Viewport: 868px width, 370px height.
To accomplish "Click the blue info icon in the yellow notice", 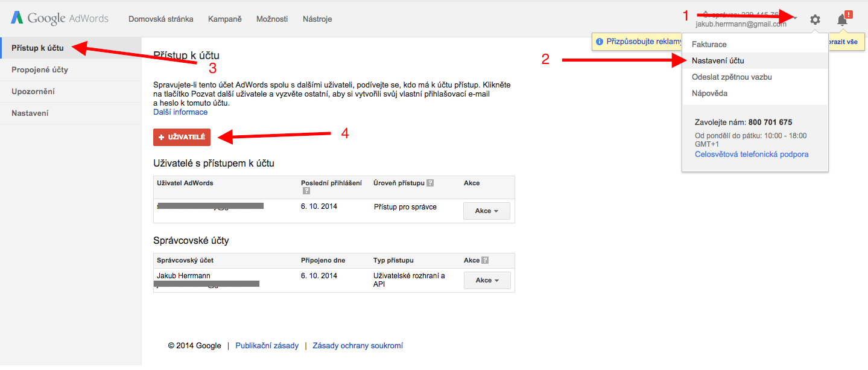I will [600, 42].
